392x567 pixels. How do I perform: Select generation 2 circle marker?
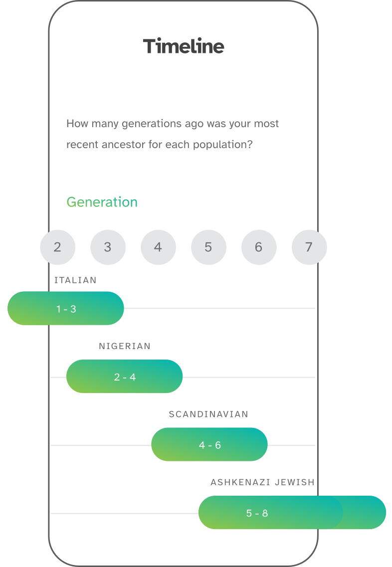(x=57, y=247)
